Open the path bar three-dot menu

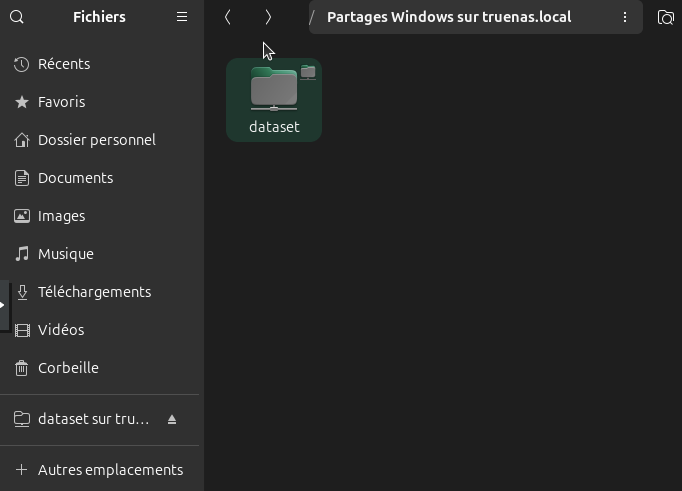625,18
